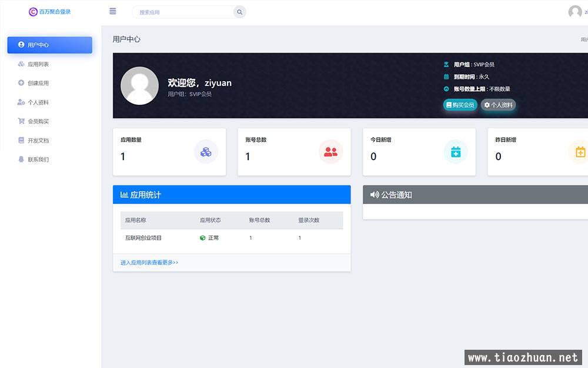
Task: Click the 欢迎您, ziyuan heading
Action: pyautogui.click(x=199, y=82)
